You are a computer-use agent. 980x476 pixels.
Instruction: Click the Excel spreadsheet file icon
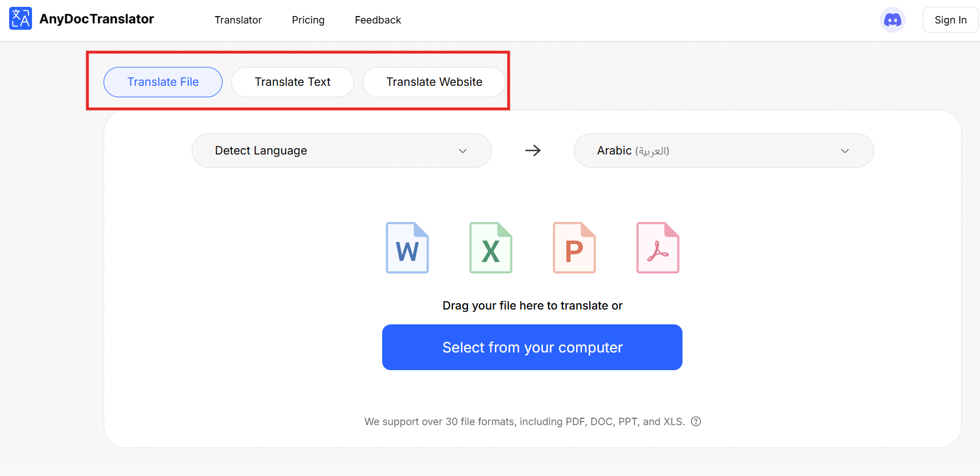tap(491, 248)
